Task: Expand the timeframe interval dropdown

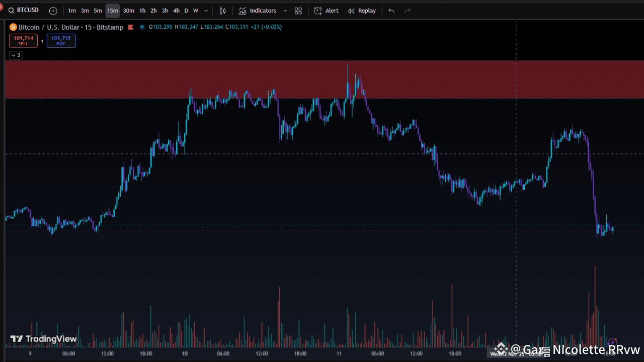Action: point(206,11)
